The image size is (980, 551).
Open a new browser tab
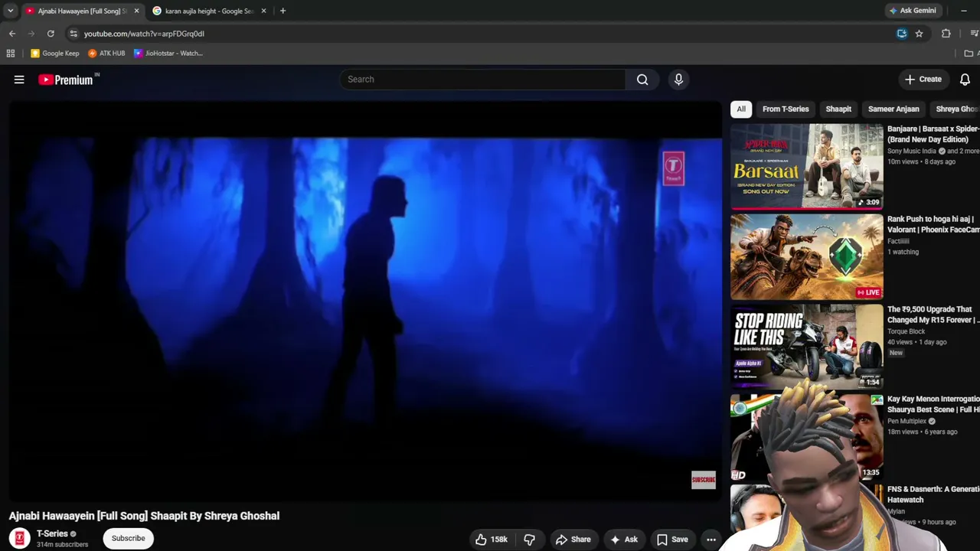click(283, 11)
